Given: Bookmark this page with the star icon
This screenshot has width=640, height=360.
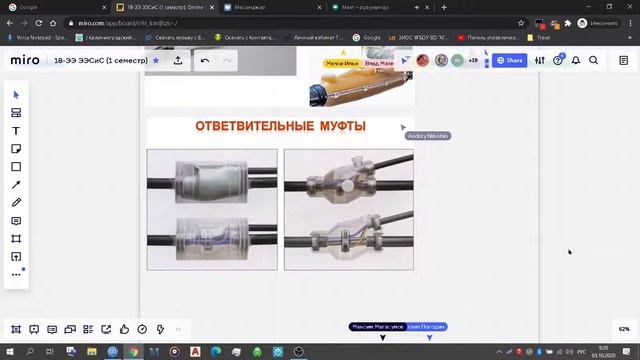Looking at the screenshot, I should point(521,23).
